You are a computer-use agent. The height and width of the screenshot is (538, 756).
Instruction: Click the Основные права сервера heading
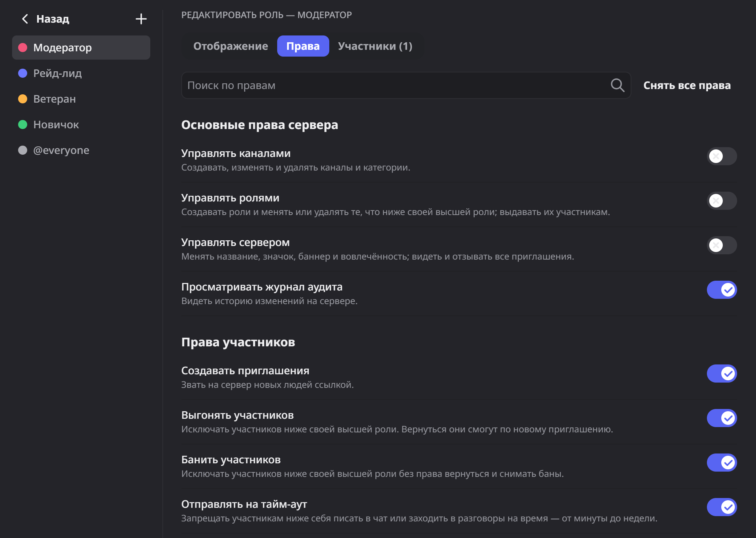coord(259,125)
